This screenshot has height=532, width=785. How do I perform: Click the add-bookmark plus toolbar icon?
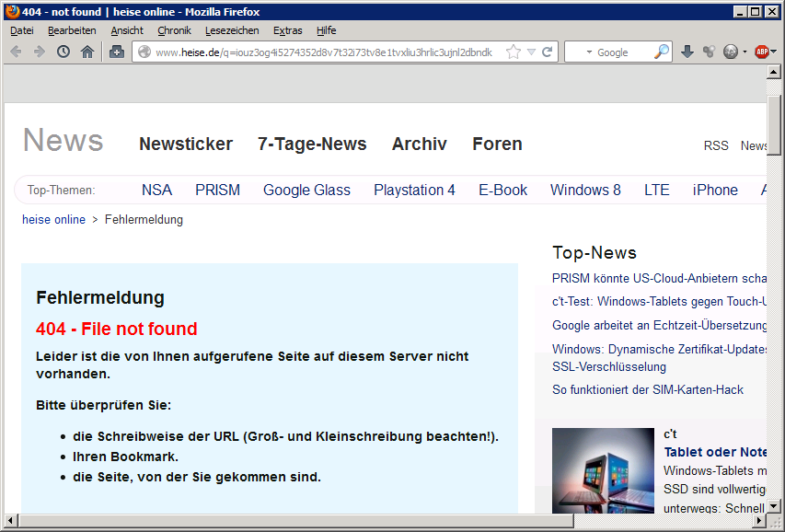pyautogui.click(x=117, y=52)
